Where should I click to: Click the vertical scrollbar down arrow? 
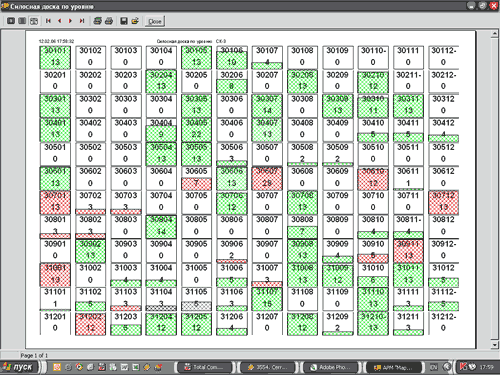click(495, 345)
